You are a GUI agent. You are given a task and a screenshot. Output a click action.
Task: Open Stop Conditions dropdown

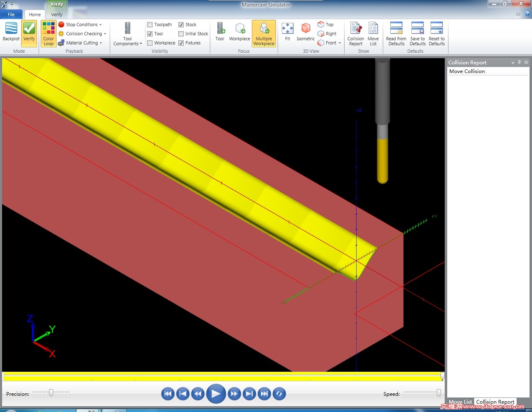point(80,25)
